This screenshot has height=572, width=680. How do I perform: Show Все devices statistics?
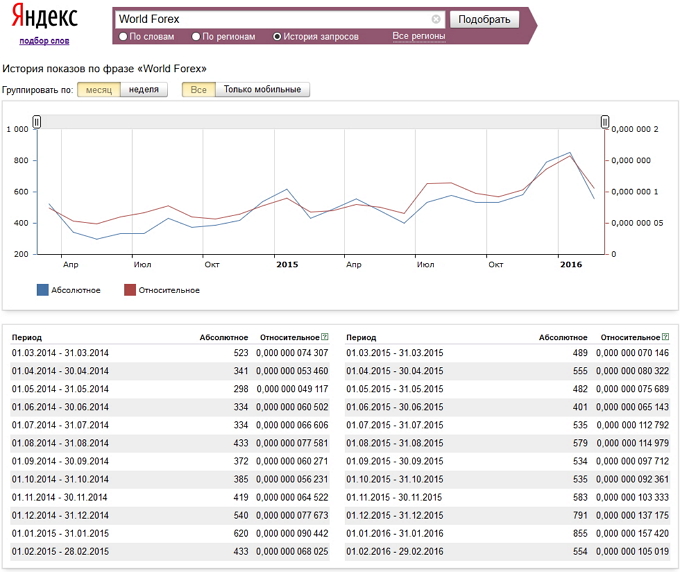(x=199, y=90)
